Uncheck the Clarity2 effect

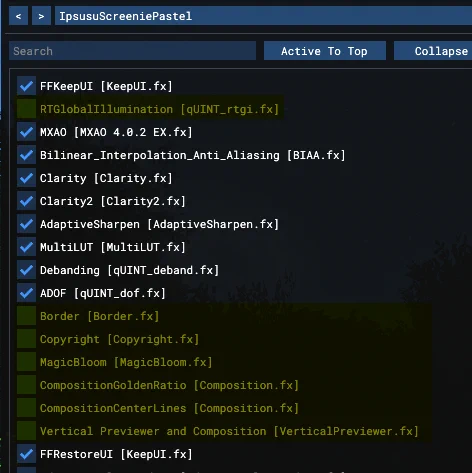tap(26, 201)
